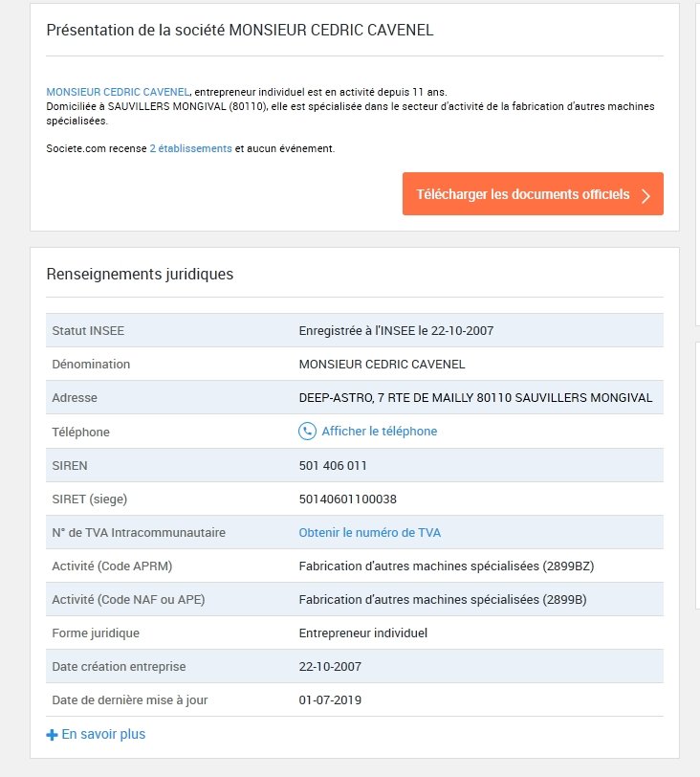Click the Dénomination value in the table
Image resolution: width=700 pixels, height=777 pixels.
(x=382, y=364)
